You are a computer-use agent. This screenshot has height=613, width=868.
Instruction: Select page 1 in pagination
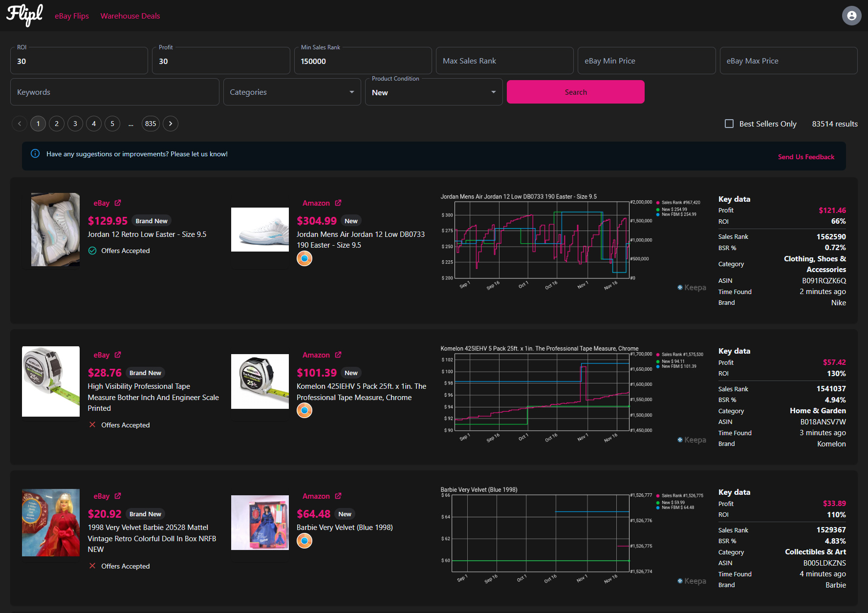[x=38, y=124]
